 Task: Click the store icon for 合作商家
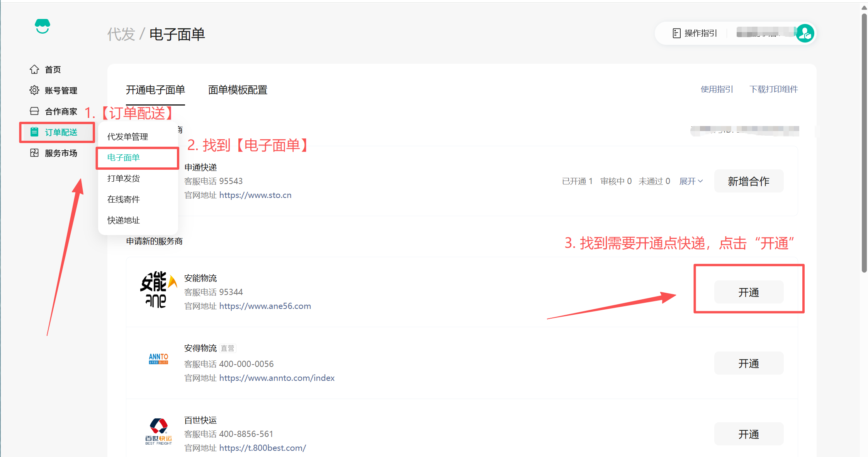click(34, 111)
